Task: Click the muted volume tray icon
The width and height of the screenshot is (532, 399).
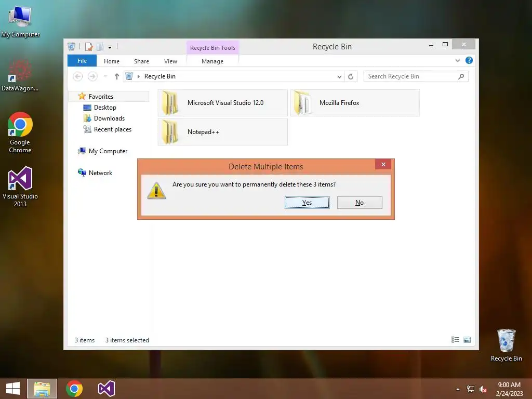Action: pos(483,389)
